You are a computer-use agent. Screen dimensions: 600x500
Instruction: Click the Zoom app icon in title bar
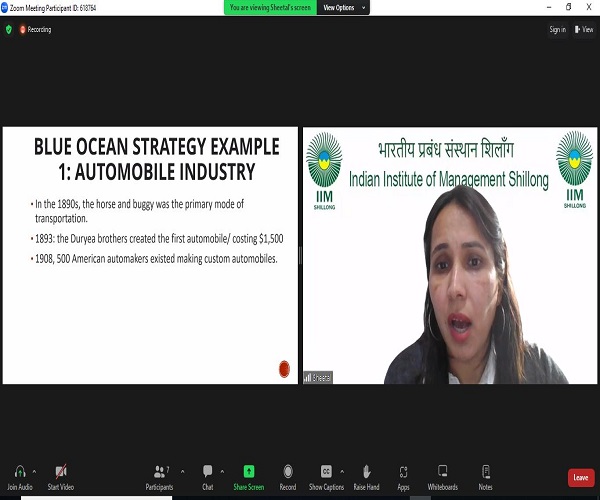4,8
